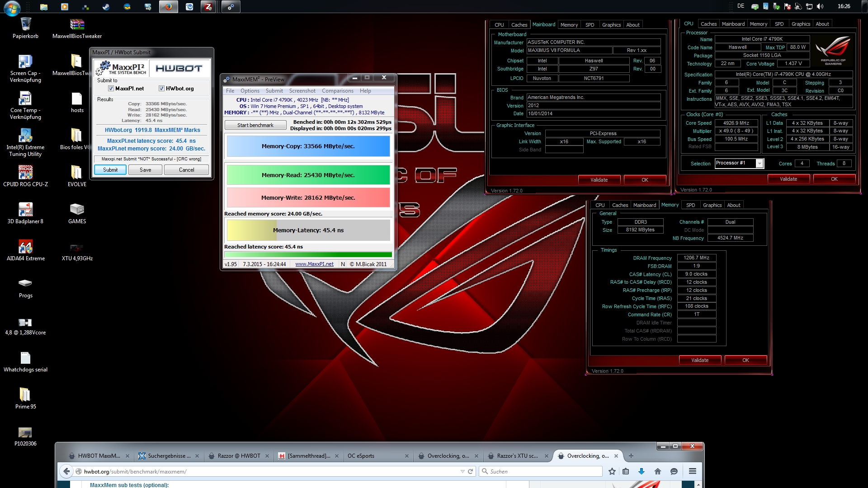Open the www.MaxxPI.net link
Image resolution: width=868 pixels, height=488 pixels.
click(314, 264)
